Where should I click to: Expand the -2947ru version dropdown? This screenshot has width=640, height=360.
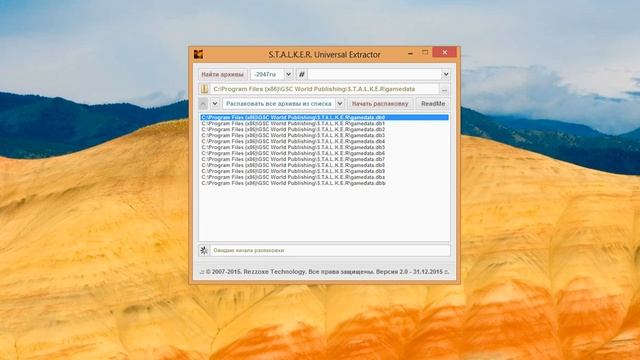coord(288,74)
